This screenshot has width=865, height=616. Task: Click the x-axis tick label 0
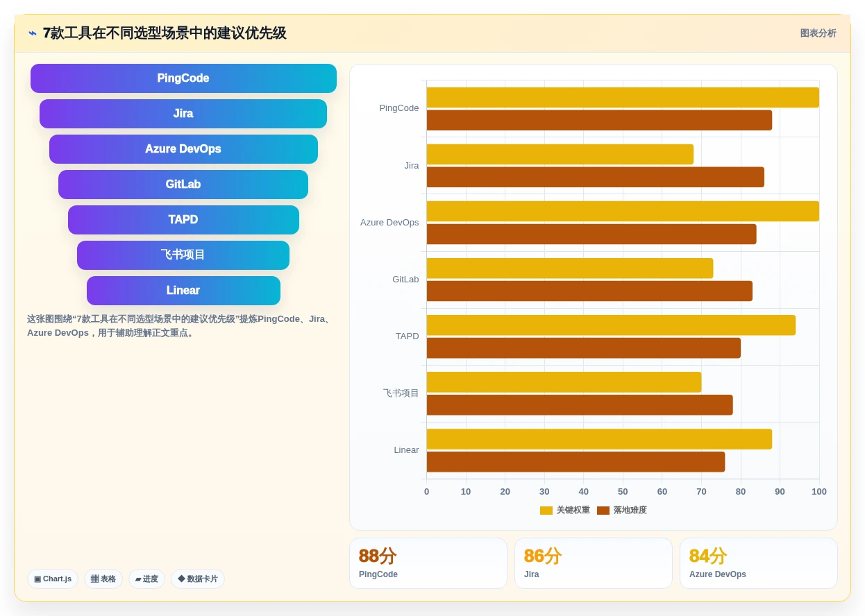(426, 492)
